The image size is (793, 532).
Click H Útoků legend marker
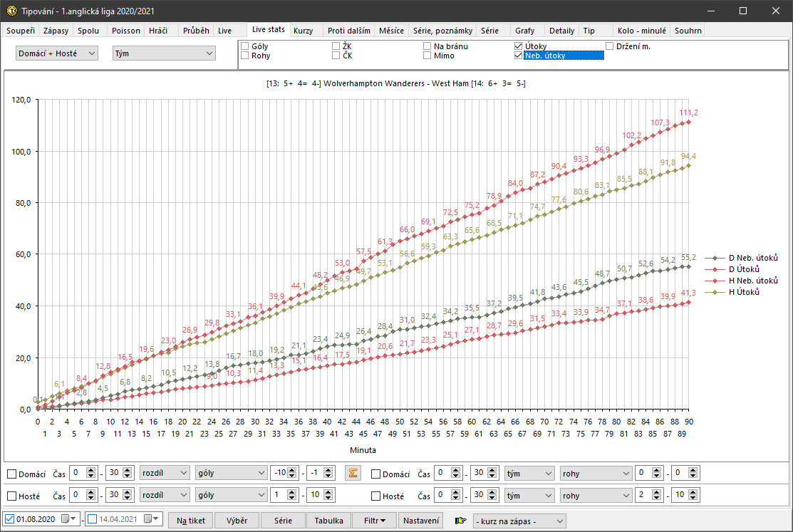(x=715, y=293)
